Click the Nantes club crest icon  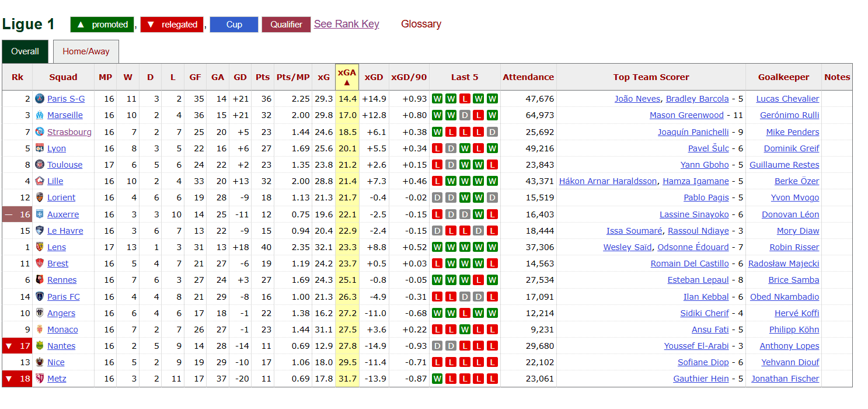[x=40, y=346]
